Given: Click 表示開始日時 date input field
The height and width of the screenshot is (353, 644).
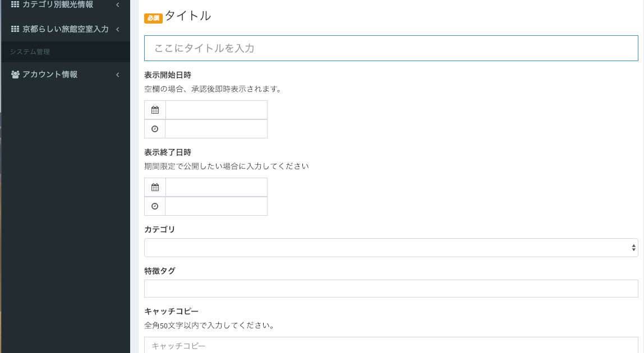Looking at the screenshot, I should (217, 110).
